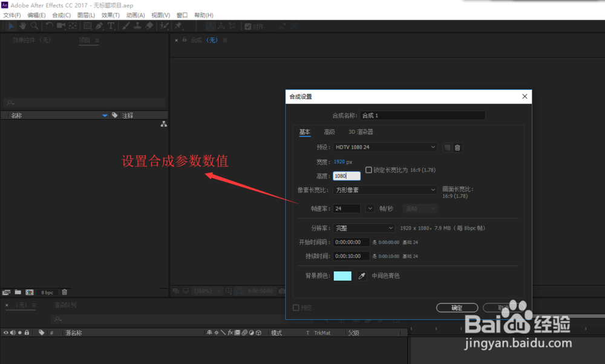This screenshot has height=364, width=605.
Task: Select the Brush tool
Action: pyautogui.click(x=125, y=26)
